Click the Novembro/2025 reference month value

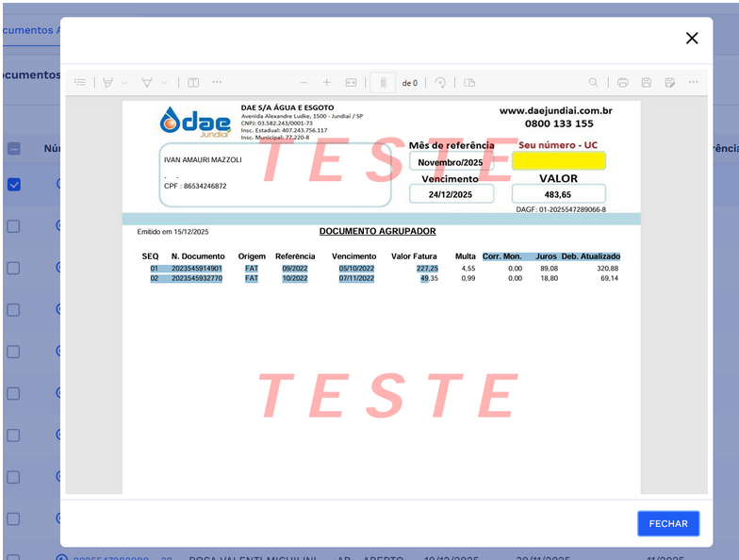[x=451, y=162]
